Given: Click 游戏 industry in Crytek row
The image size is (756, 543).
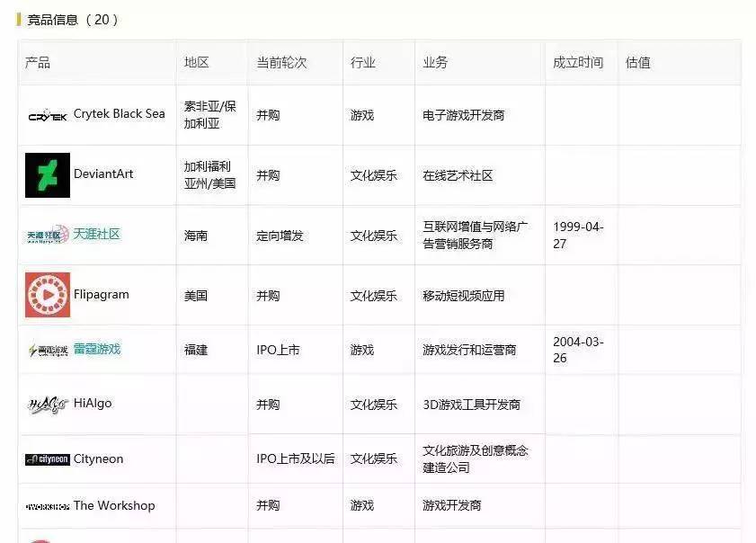Looking at the screenshot, I should tap(362, 115).
